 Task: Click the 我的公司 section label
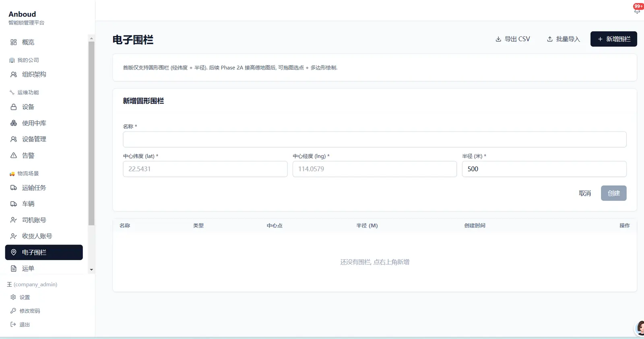click(28, 60)
